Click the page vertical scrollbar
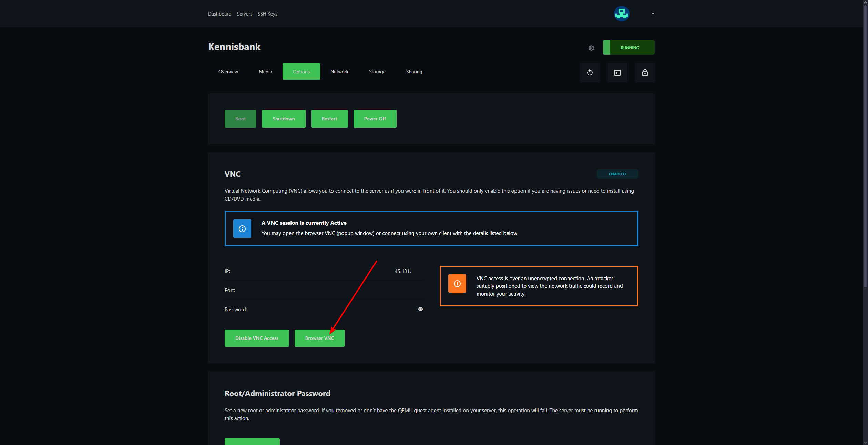This screenshot has height=445, width=868. click(865, 145)
